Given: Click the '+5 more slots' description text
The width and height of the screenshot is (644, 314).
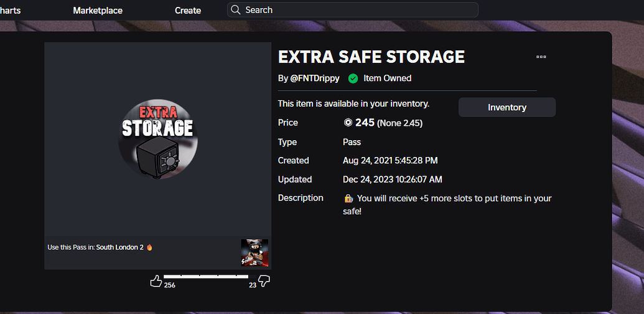Looking at the screenshot, I should [447, 205].
